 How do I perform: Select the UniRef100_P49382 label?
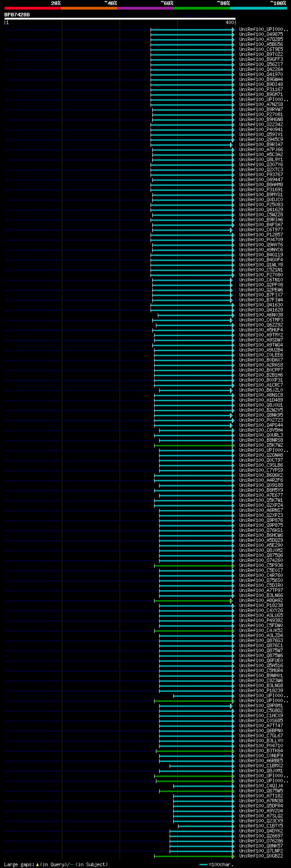click(x=261, y=620)
